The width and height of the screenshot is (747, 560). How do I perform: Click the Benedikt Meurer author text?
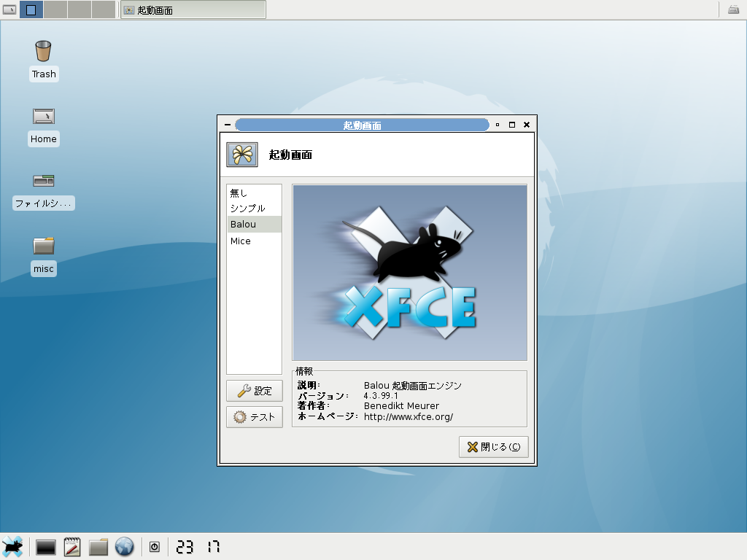tap(401, 405)
